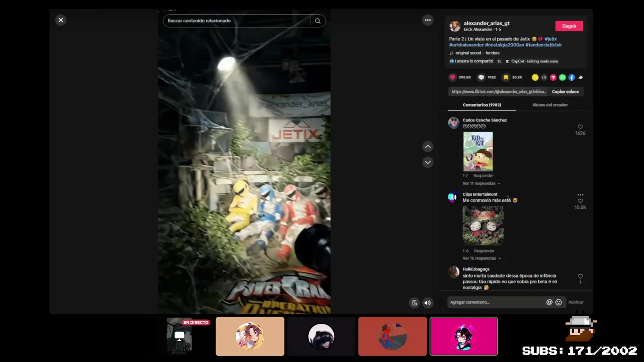The width and height of the screenshot is (644, 362).
Task: Open emoji picker in comment box
Action: pyautogui.click(x=558, y=302)
